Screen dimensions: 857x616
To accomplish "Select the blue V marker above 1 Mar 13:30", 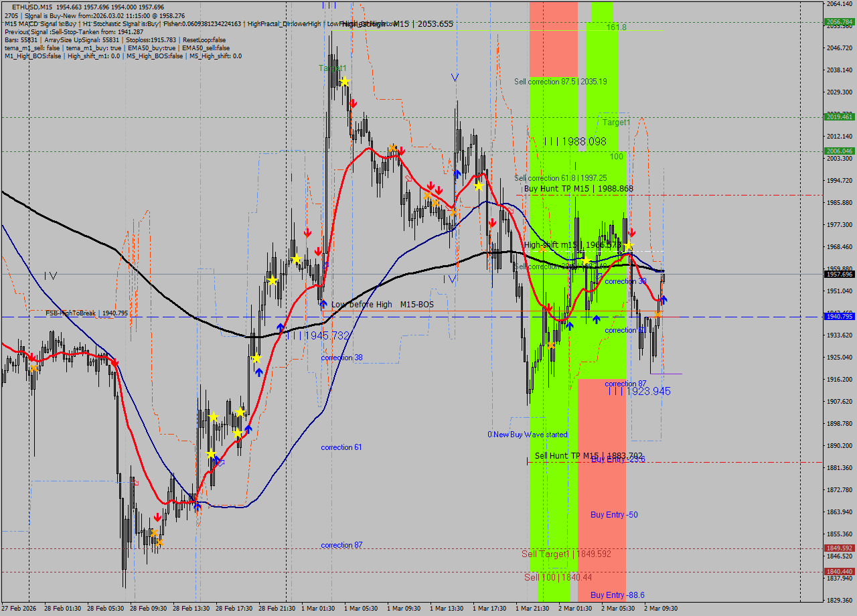I will tap(455, 79).
